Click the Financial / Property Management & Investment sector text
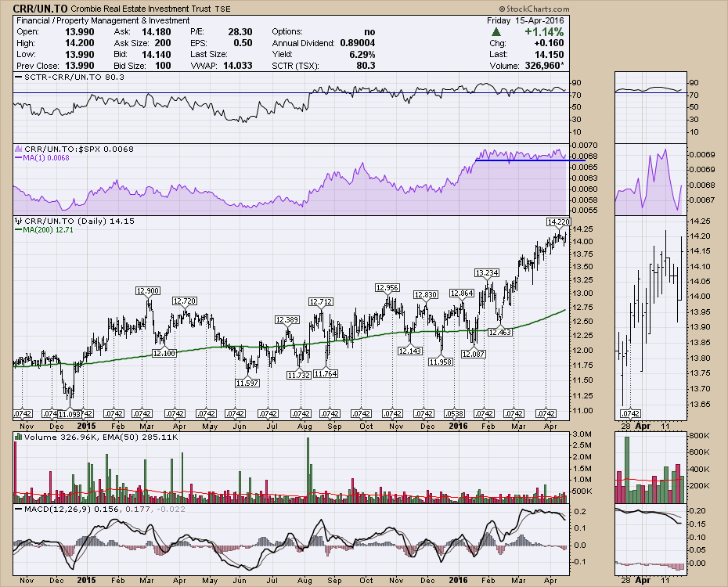 coord(103,20)
